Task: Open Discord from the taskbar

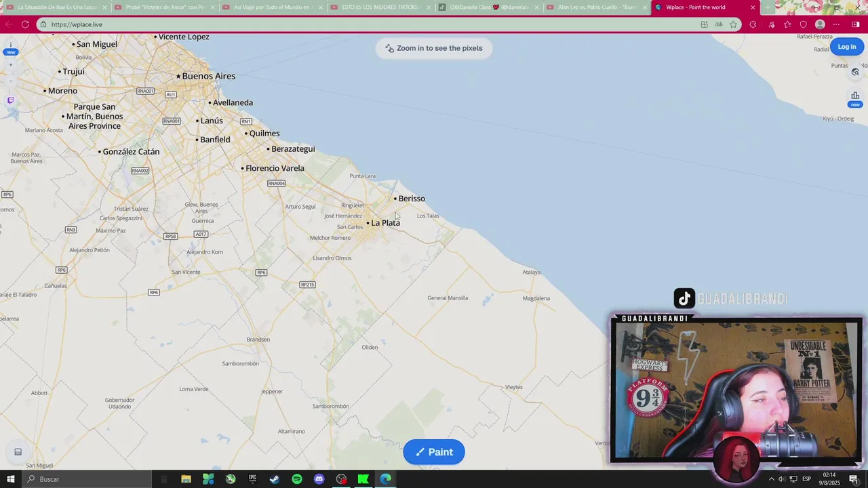Action: (319, 479)
